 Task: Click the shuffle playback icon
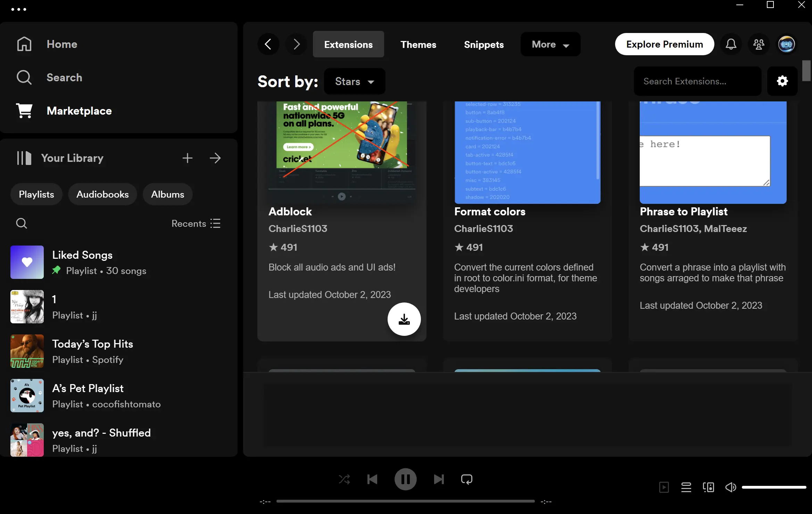coord(345,479)
